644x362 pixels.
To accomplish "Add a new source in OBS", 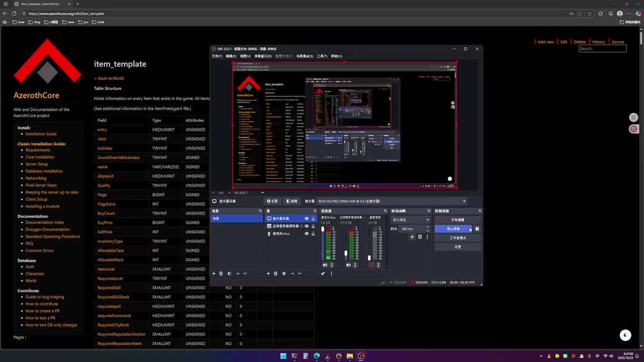I will tap(268, 274).
